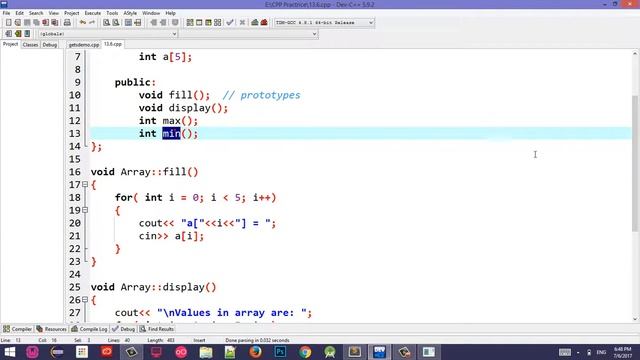Click the scrollbar down arrow in the editor
This screenshot has height=360, width=640.
(635, 319)
